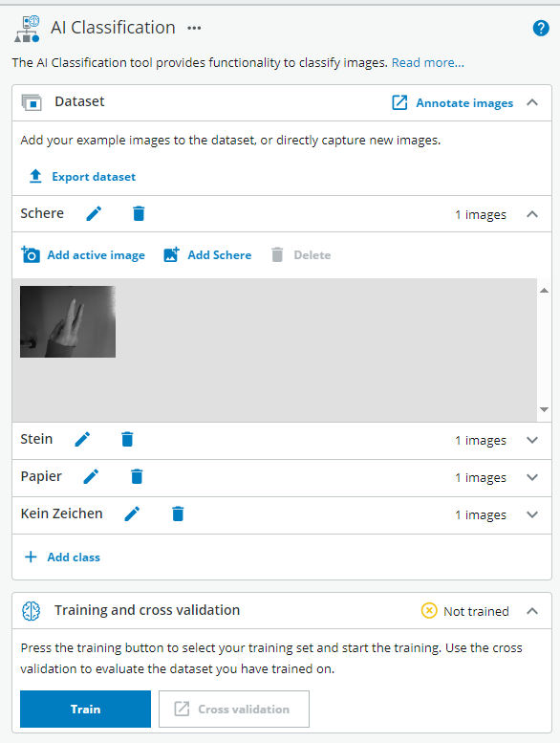Open the three-dot menu beside AI Classification
The width and height of the screenshot is (560, 743).
[194, 29]
